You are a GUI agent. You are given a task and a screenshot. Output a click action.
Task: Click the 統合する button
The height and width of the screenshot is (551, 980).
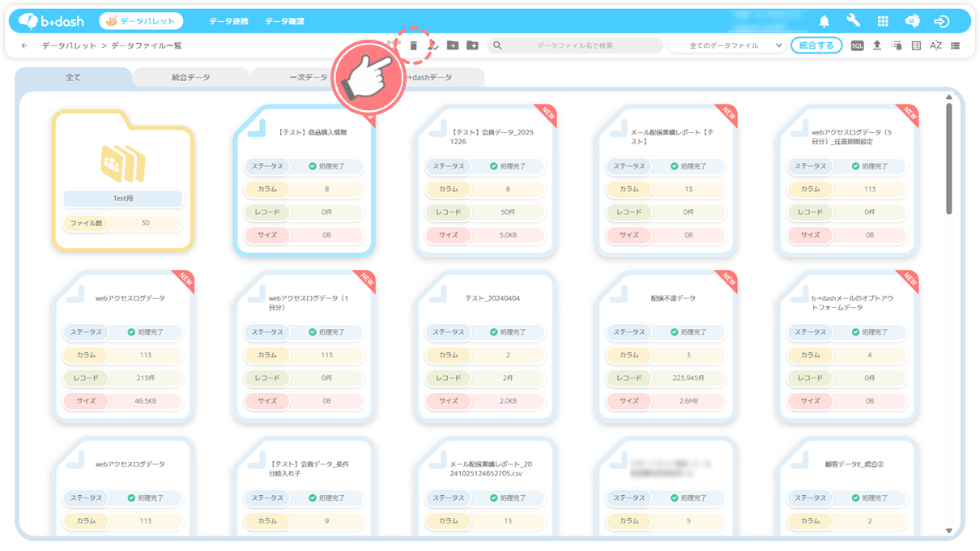pyautogui.click(x=816, y=46)
